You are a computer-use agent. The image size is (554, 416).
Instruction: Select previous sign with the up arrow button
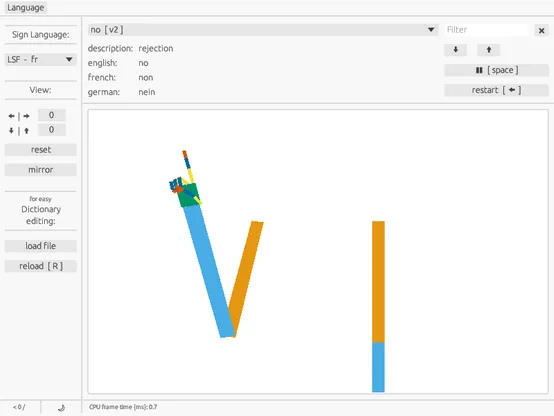489,50
